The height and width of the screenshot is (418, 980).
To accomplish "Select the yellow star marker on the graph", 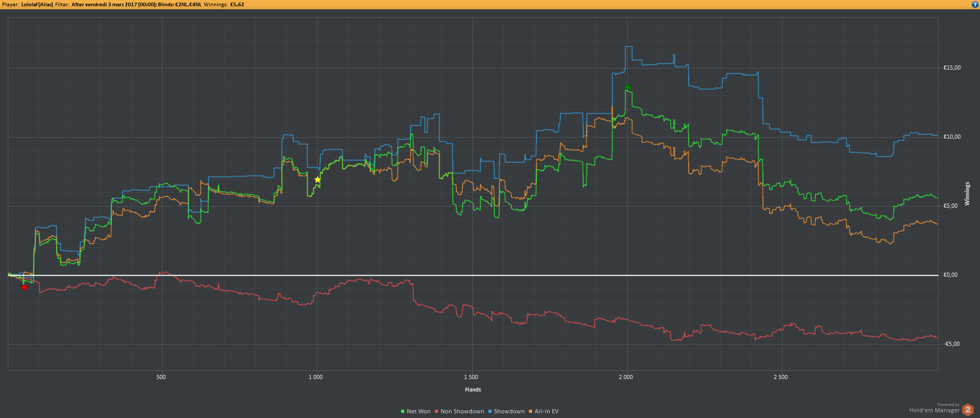I will point(317,180).
